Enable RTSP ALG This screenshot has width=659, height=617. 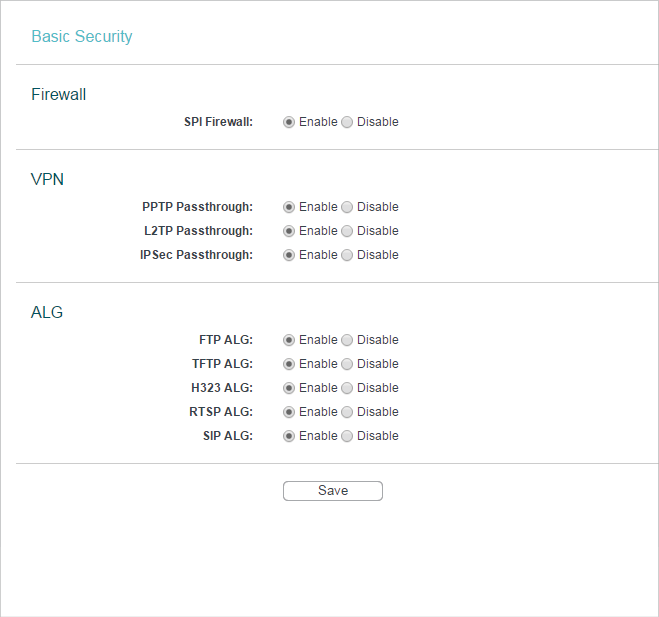(x=289, y=412)
